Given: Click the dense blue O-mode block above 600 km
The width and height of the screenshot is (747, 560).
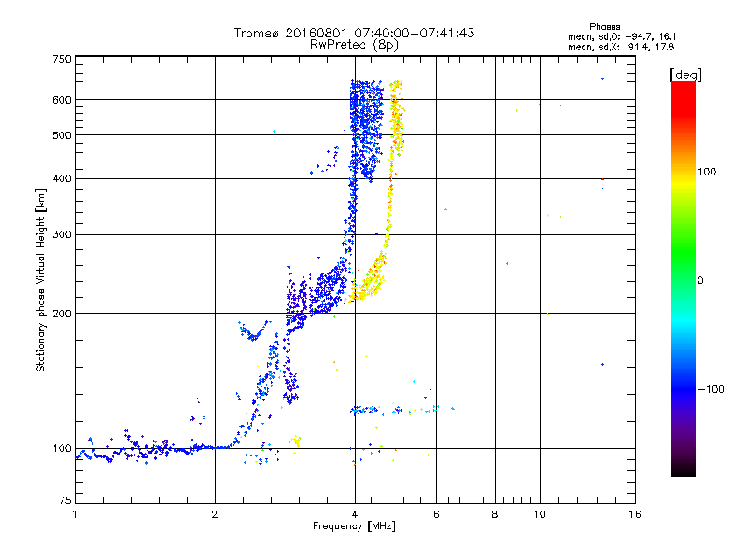Looking at the screenshot, I should (x=367, y=91).
